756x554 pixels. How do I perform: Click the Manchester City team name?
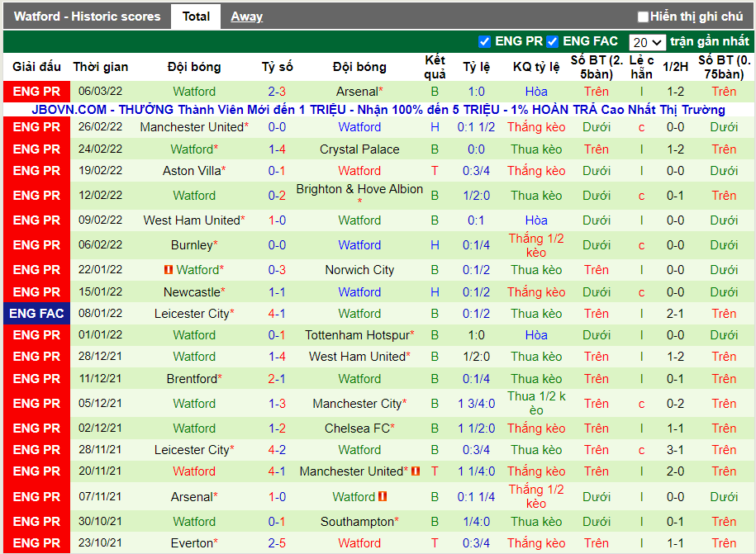pos(357,404)
